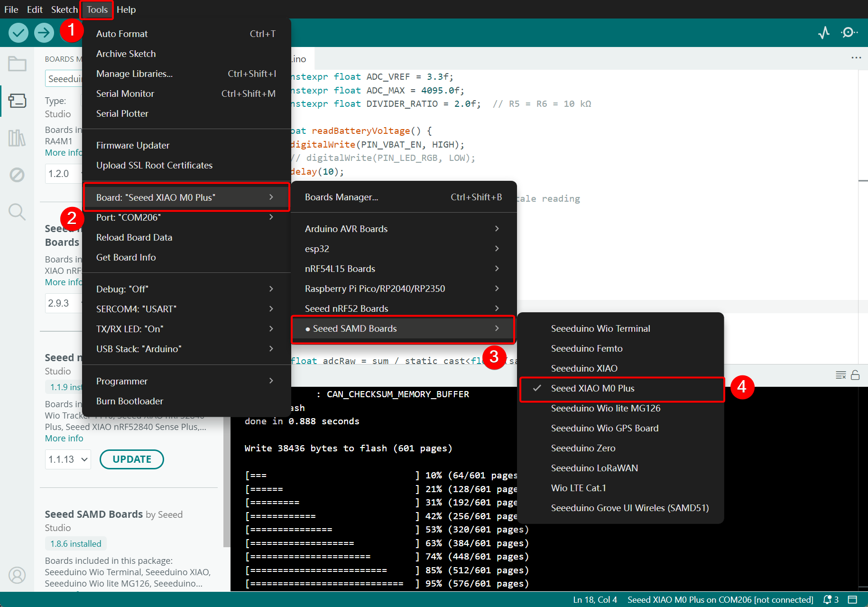Select Serial Plotter in Tools menu

[186, 113]
